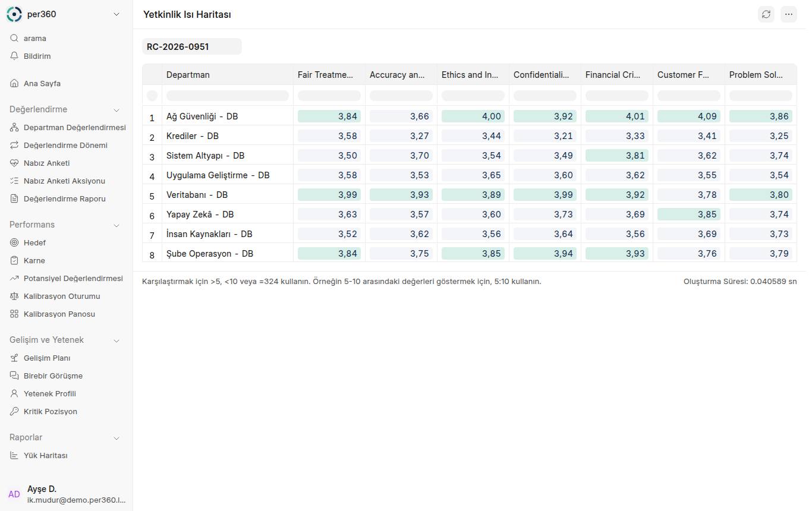812x511 pixels.
Task: Click Ağ Güvenliği's 4,09 score cell
Action: 689,116
